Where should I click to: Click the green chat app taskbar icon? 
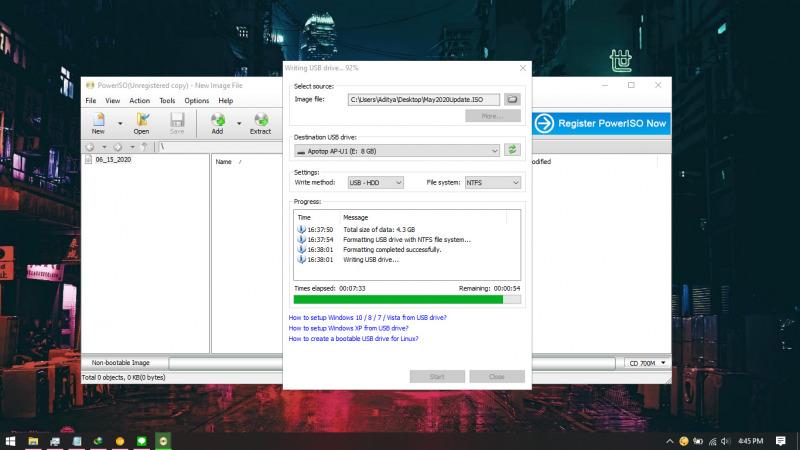[x=141, y=441]
